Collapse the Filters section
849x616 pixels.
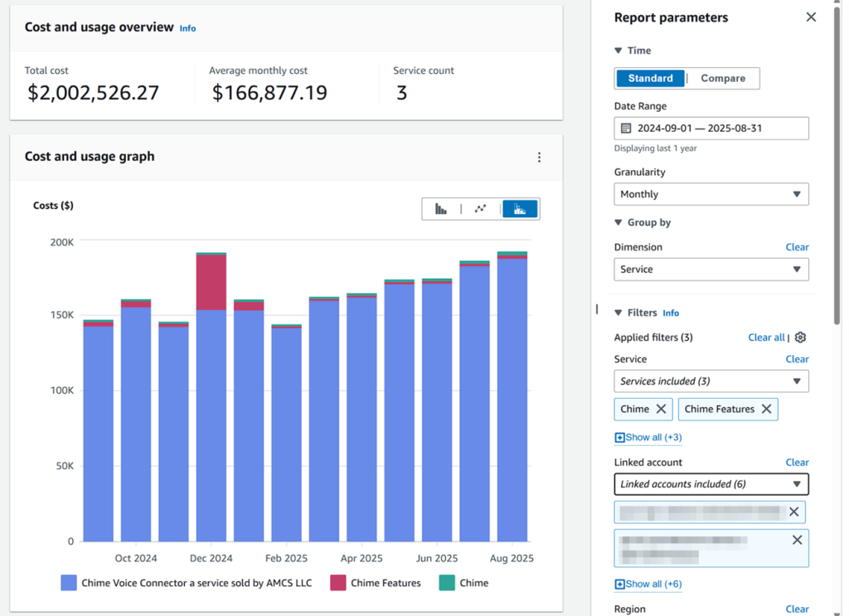pyautogui.click(x=619, y=313)
